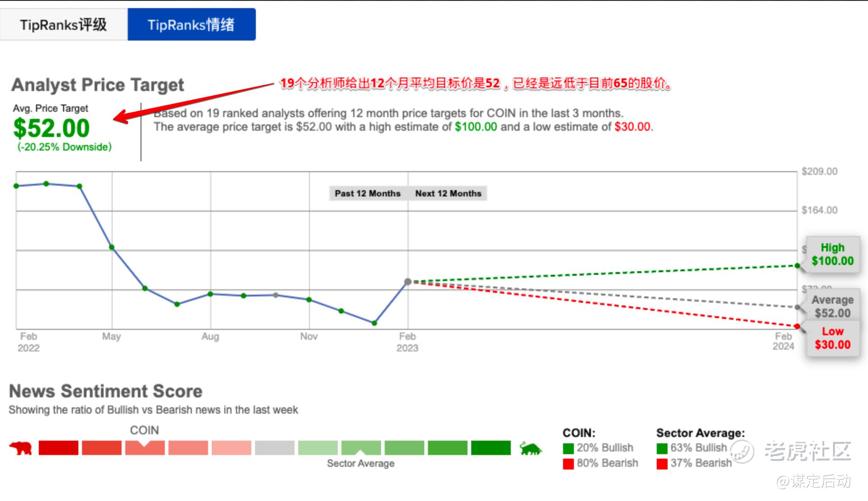Click the Feb 2022 axis label
The width and height of the screenshot is (868, 501).
28,342
